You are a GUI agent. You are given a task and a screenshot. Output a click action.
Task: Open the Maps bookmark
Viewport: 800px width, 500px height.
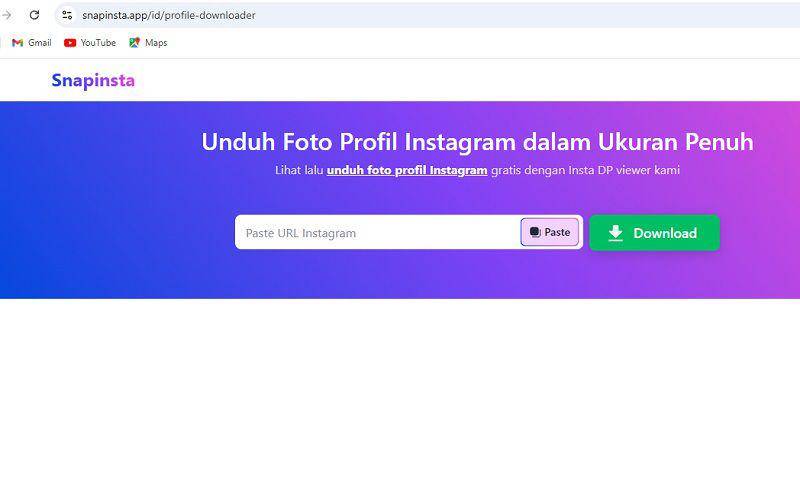(x=148, y=43)
